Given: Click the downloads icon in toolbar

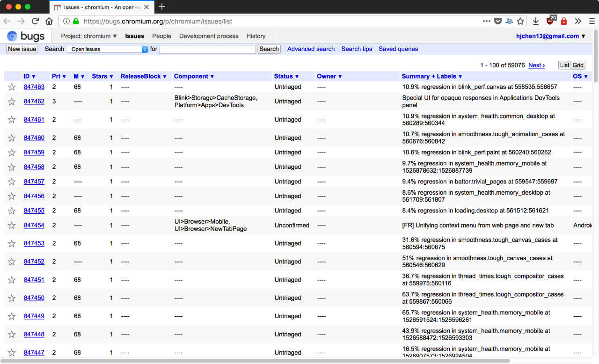Looking at the screenshot, I should click(535, 21).
